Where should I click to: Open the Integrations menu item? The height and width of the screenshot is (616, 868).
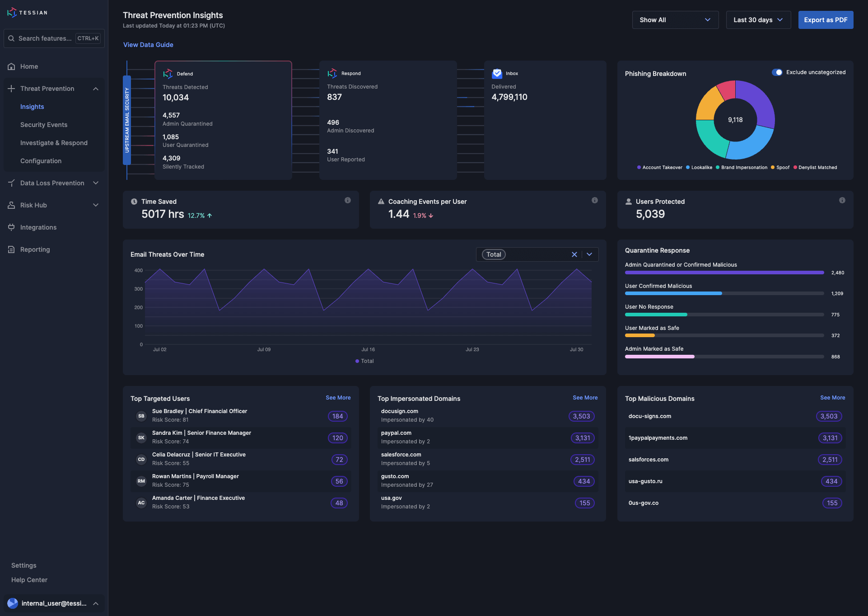(54, 227)
